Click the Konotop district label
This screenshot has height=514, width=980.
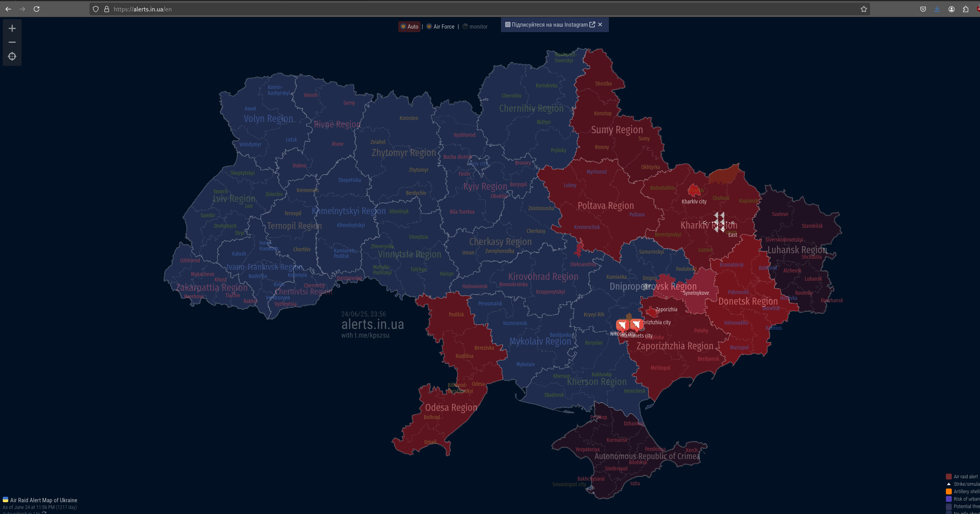(x=603, y=113)
